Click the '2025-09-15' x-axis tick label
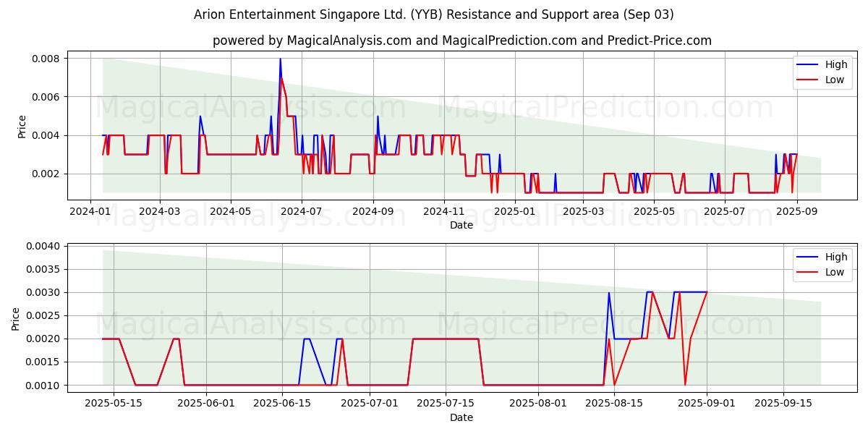Image resolution: width=868 pixels, height=434 pixels. (783, 404)
